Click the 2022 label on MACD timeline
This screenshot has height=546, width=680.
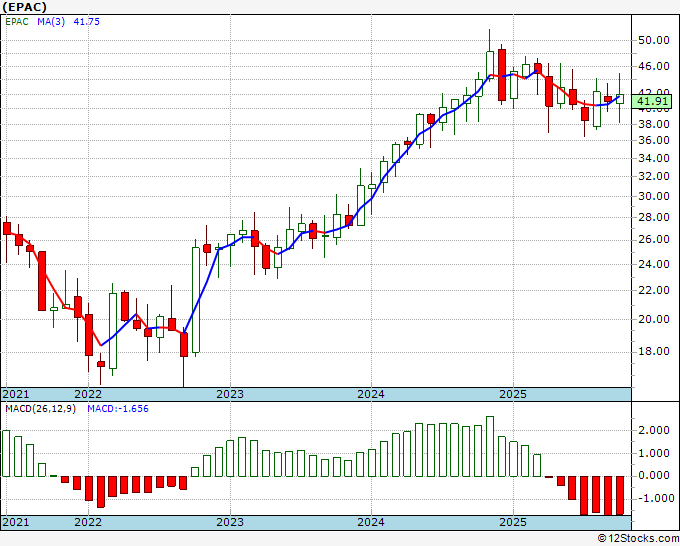(88, 522)
